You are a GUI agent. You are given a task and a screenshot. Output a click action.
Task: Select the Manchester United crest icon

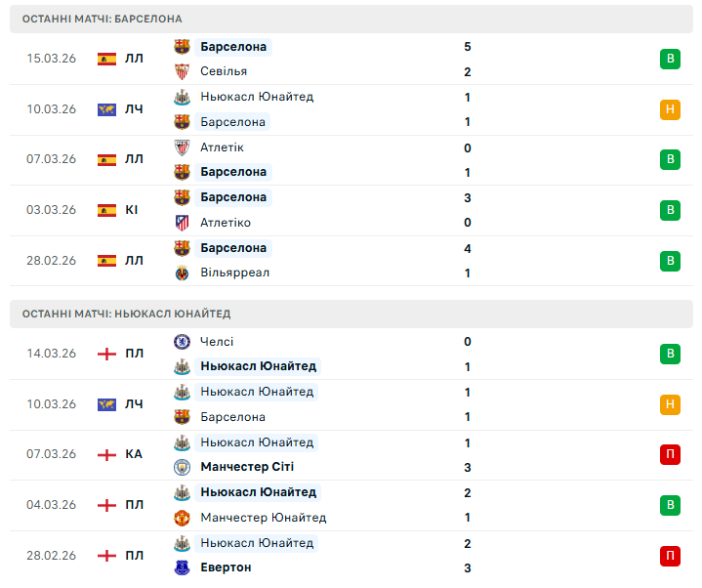[182, 518]
